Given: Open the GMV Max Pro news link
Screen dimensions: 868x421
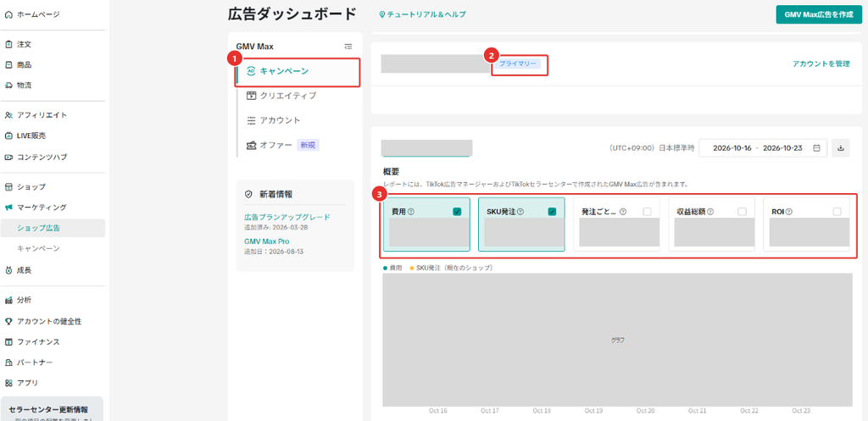Looking at the screenshot, I should point(267,241).
